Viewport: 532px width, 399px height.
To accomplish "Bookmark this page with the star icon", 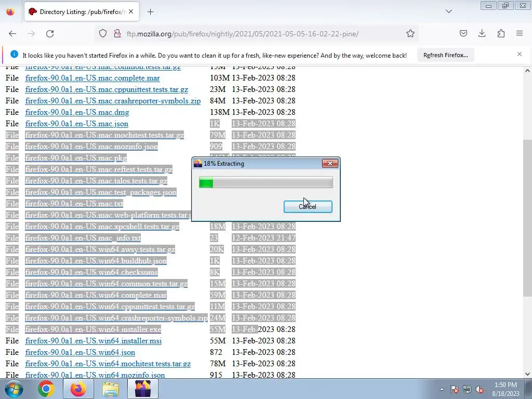I will pos(410,34).
